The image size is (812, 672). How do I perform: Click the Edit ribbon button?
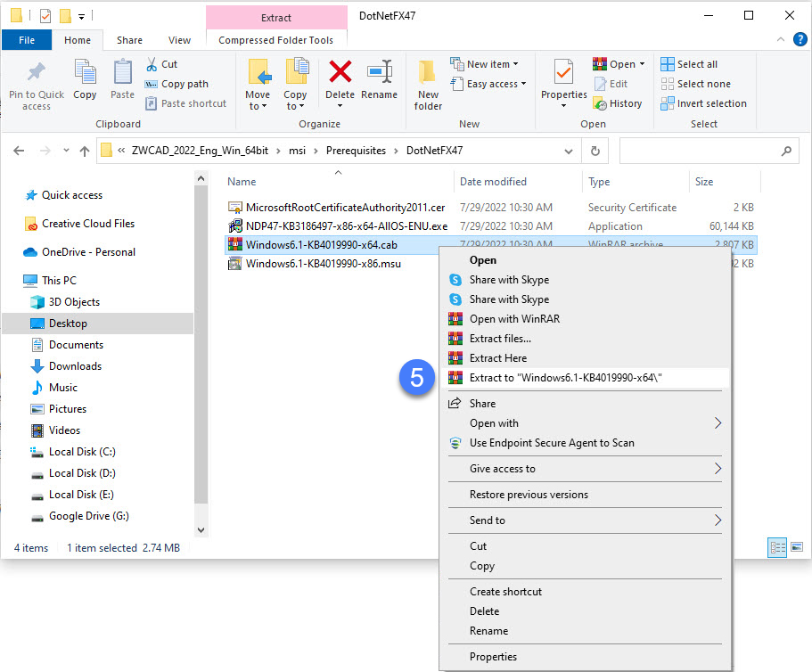(x=611, y=84)
